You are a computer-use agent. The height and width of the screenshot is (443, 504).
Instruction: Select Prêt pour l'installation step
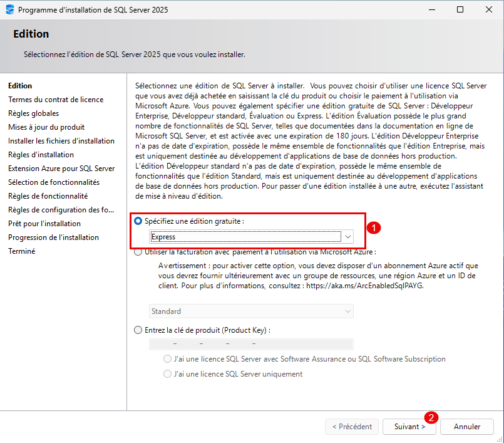pos(44,224)
